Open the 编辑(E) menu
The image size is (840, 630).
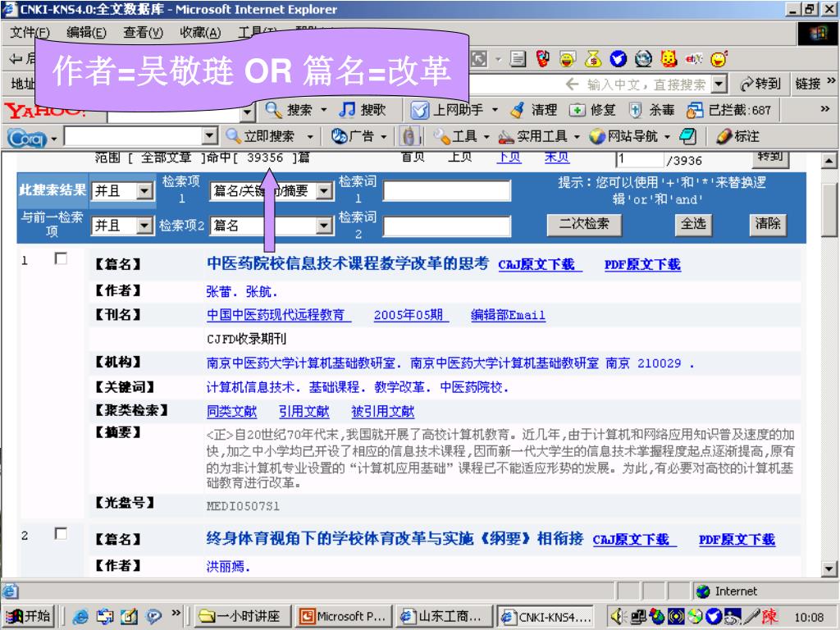(x=86, y=33)
